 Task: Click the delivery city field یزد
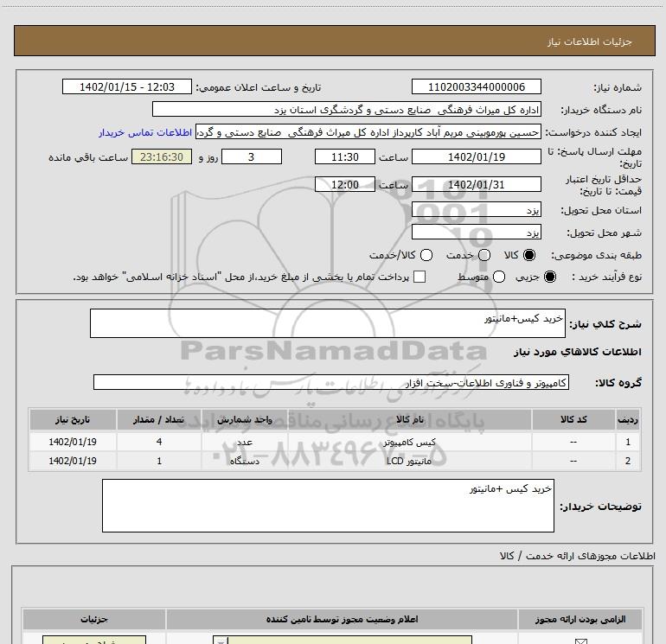point(476,232)
